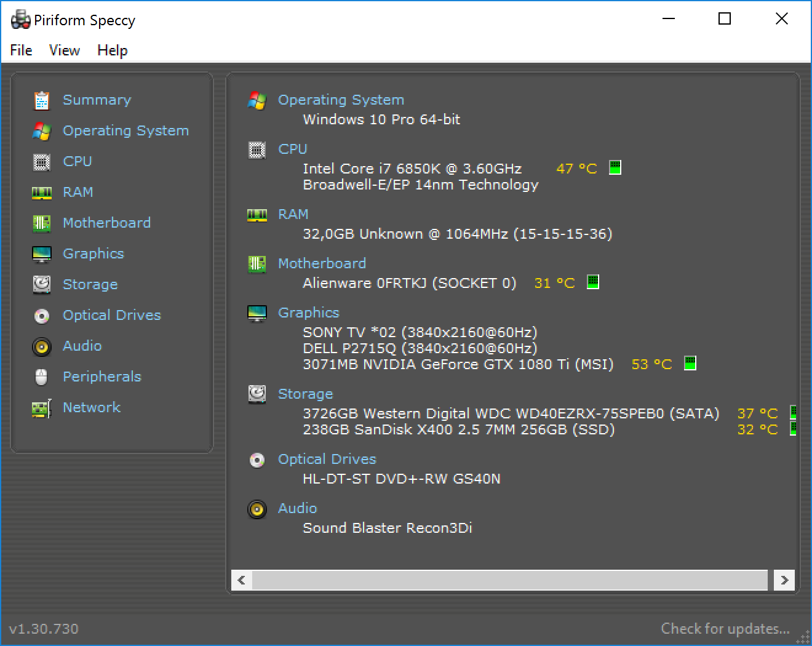The height and width of the screenshot is (646, 812).
Task: Click the Western Digital drive temperature 37 °C
Action: pos(757,413)
